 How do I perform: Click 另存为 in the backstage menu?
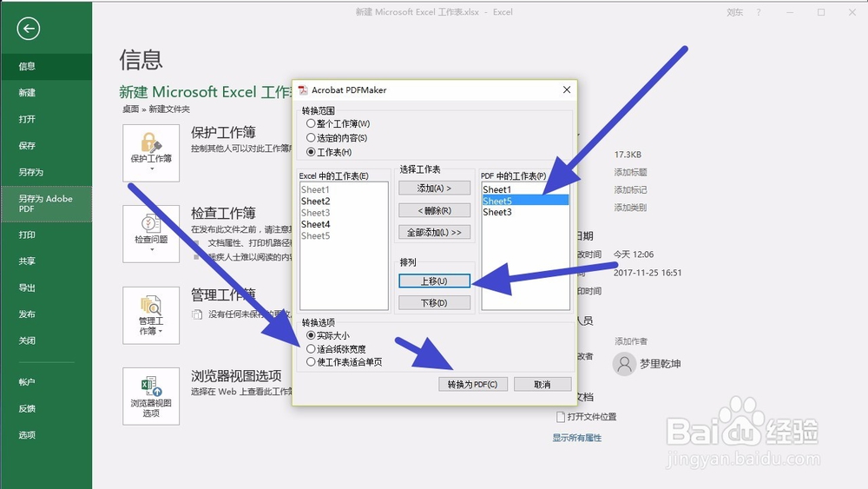[x=47, y=172]
